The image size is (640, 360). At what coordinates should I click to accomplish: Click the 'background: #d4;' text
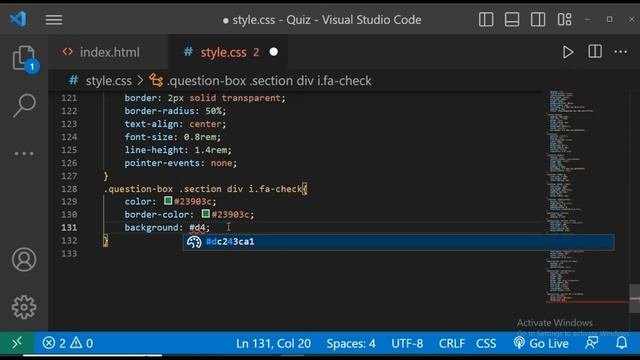pos(167,227)
